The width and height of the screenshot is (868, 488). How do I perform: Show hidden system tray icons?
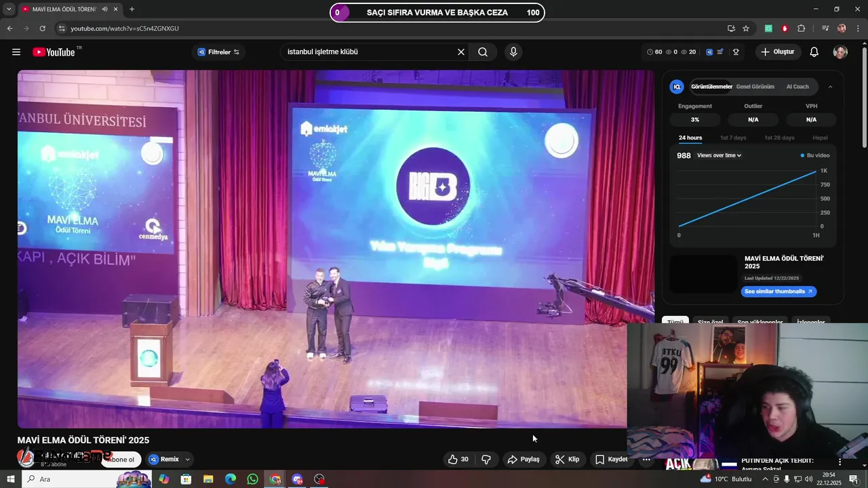pos(766,479)
